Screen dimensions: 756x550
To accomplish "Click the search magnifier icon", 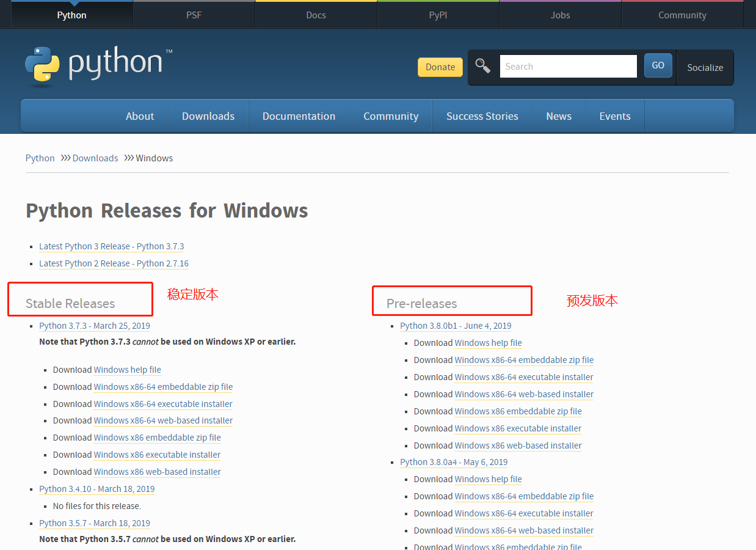I will [483, 66].
